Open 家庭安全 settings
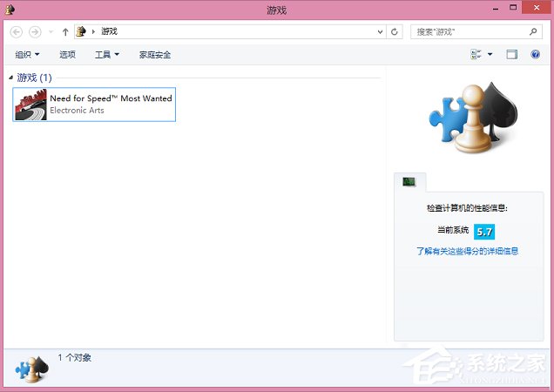The image size is (554, 392). coord(155,54)
